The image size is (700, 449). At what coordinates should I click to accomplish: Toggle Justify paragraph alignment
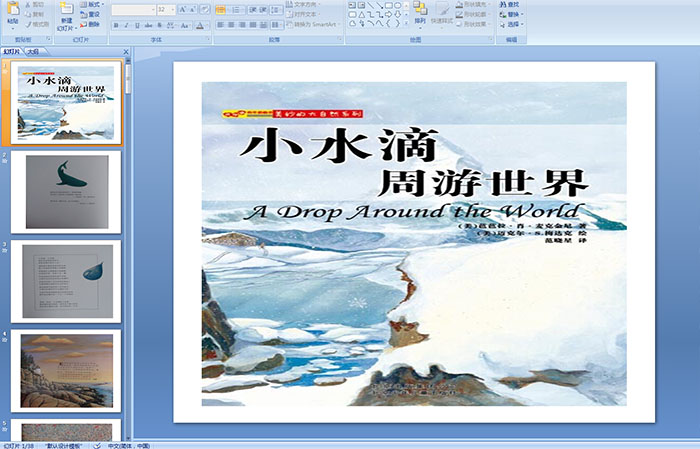tap(253, 25)
